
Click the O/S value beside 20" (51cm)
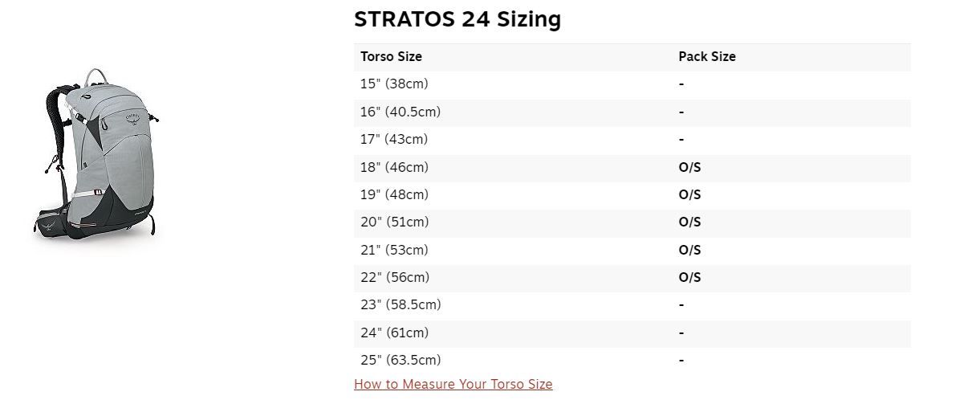(689, 222)
